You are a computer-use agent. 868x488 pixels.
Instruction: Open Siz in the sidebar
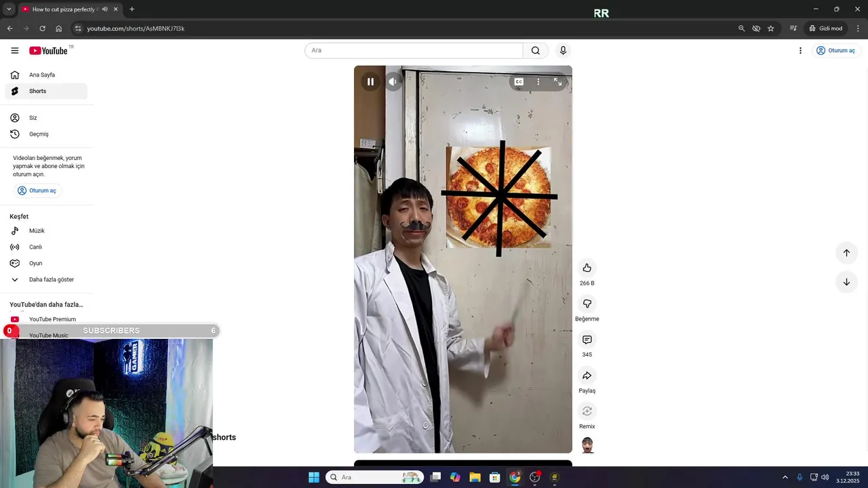coord(46,118)
